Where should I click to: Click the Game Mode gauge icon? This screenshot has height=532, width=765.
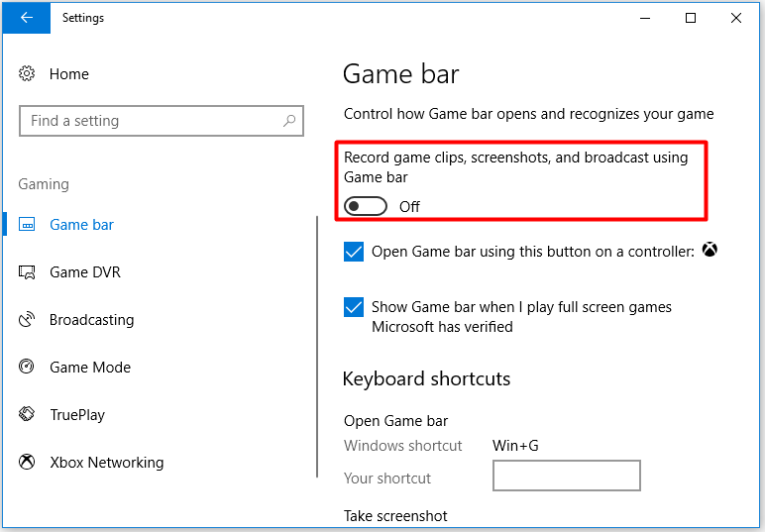point(27,367)
